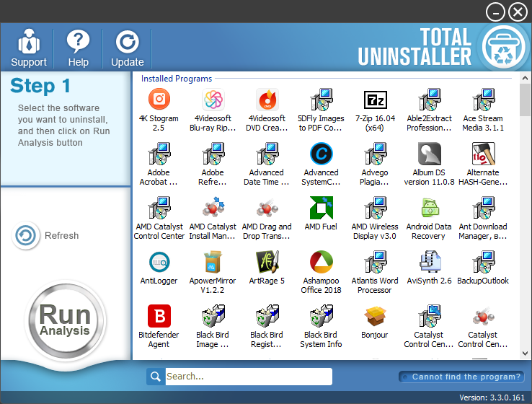The width and height of the screenshot is (532, 404).
Task: Select the Bitdefender Agent icon
Action: (159, 316)
